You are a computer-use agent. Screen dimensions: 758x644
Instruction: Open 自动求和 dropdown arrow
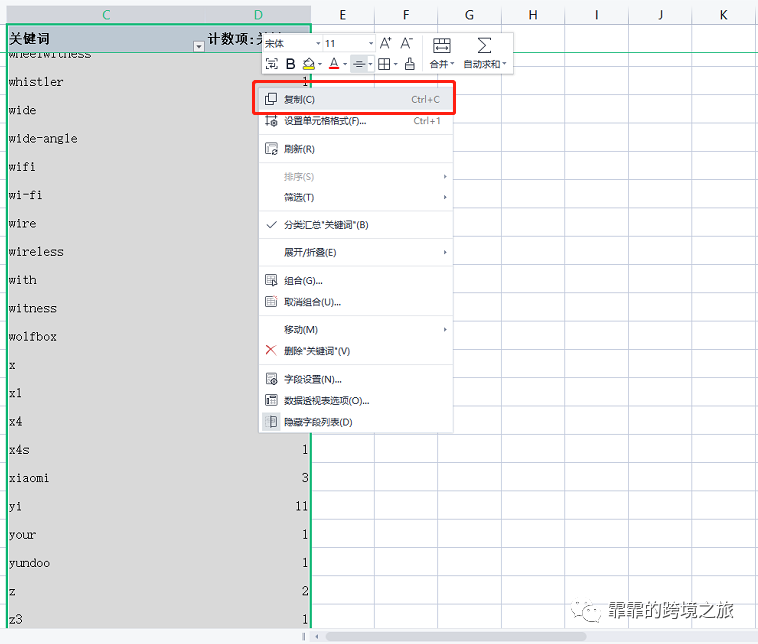(x=504, y=64)
